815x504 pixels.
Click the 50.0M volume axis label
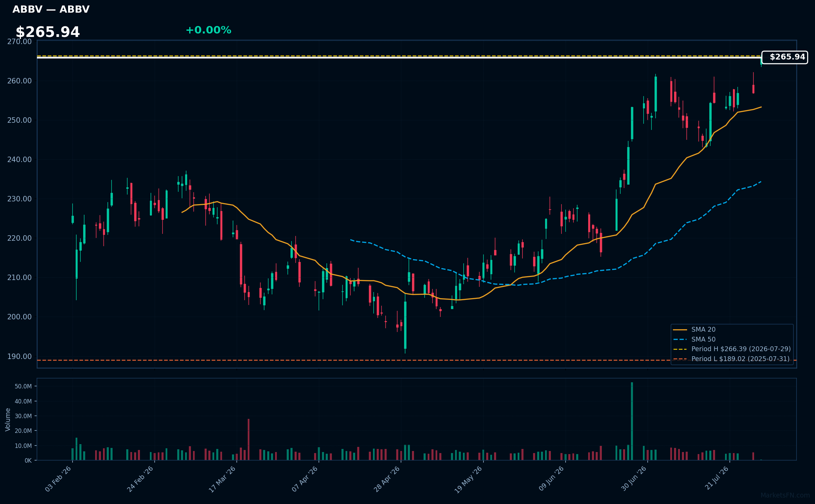coord(23,386)
